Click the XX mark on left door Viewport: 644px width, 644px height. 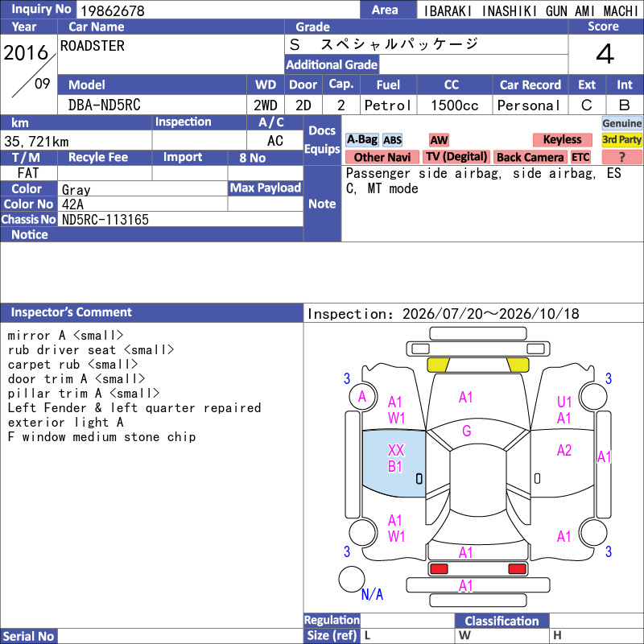[x=396, y=451]
